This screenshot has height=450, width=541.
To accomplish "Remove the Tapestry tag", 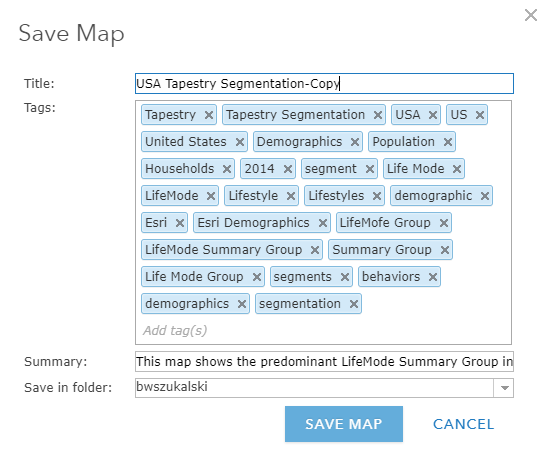I will (209, 115).
